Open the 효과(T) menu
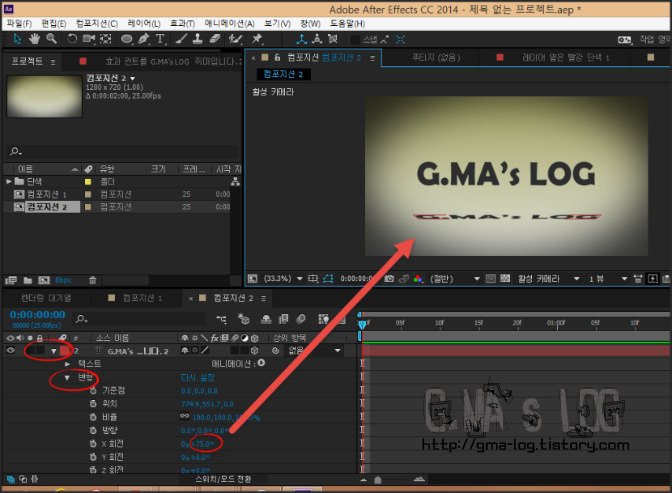 (183, 24)
